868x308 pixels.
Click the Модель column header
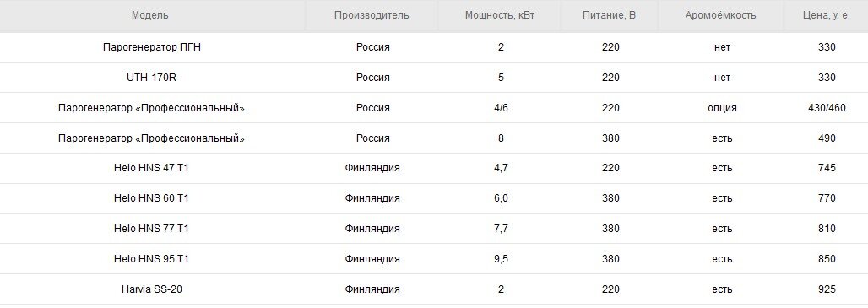150,15
